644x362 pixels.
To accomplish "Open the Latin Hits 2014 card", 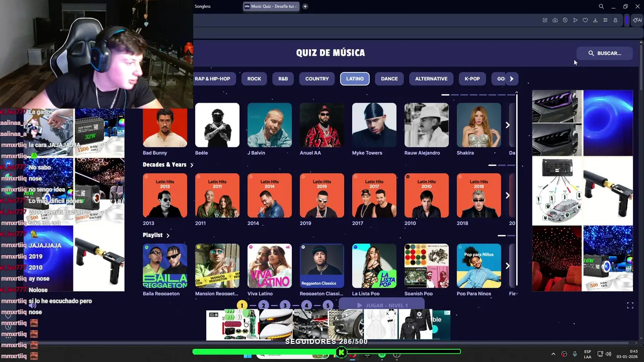I will pyautogui.click(x=270, y=200).
